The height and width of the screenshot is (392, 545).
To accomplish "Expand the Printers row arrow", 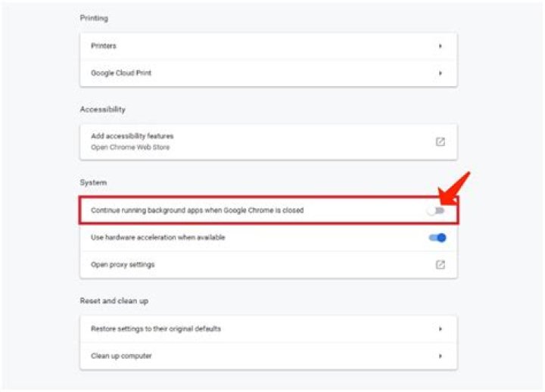I will 440,46.
